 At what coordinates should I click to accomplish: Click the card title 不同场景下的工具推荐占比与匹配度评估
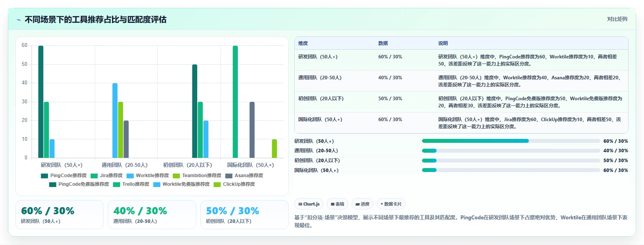pos(95,20)
